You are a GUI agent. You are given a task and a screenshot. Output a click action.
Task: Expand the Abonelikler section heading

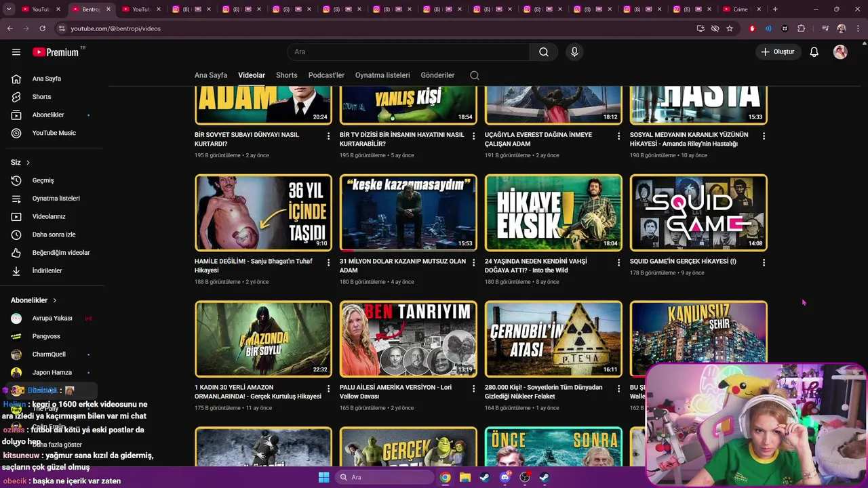(34, 300)
